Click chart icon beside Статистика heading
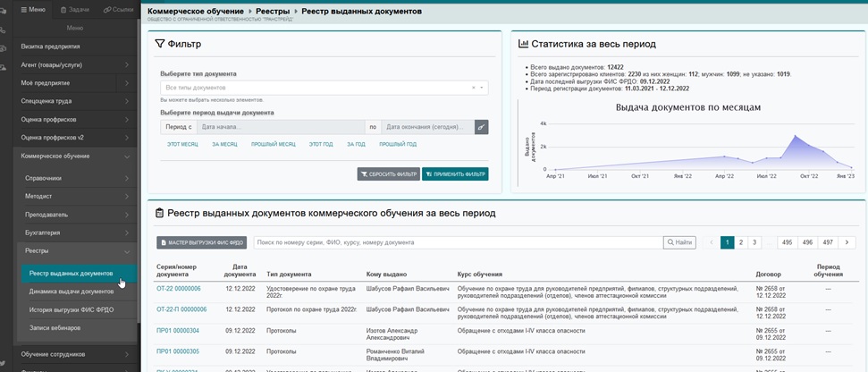The width and height of the screenshot is (868, 372). tap(523, 44)
